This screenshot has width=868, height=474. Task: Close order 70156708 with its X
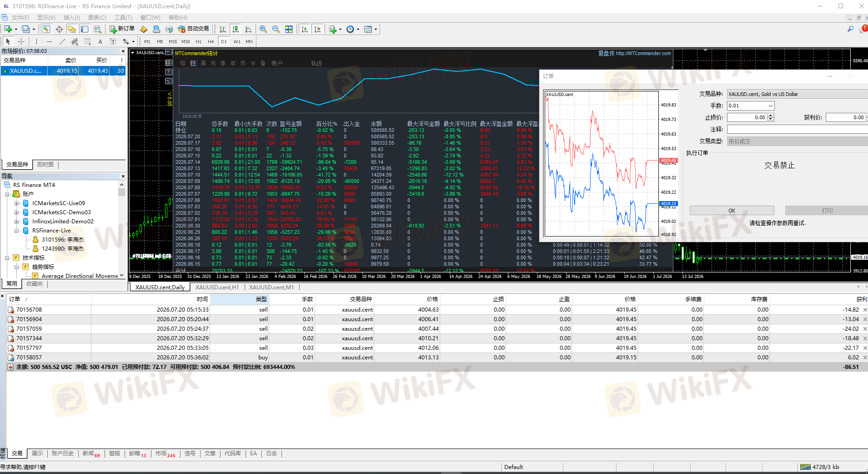pyautogui.click(x=865, y=310)
